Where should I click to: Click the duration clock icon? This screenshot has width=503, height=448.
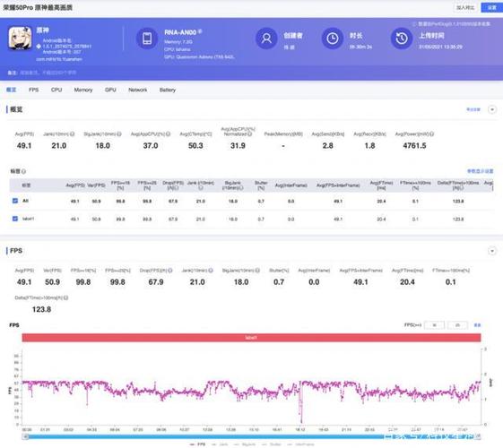pos(333,39)
